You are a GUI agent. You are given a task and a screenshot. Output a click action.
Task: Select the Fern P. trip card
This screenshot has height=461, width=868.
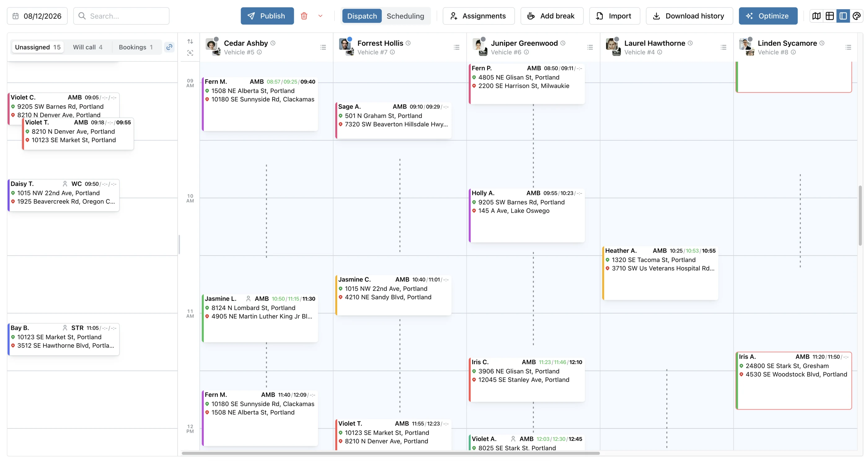(x=527, y=84)
